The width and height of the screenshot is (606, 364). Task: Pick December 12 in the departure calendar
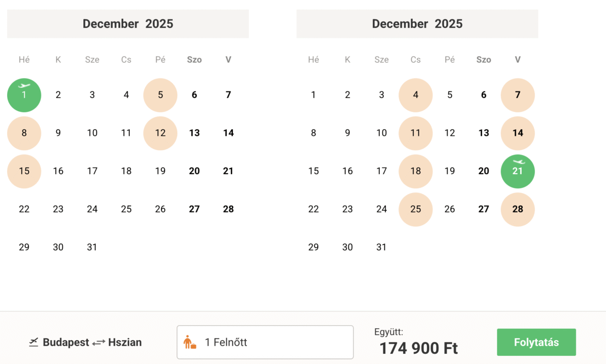pos(161,133)
